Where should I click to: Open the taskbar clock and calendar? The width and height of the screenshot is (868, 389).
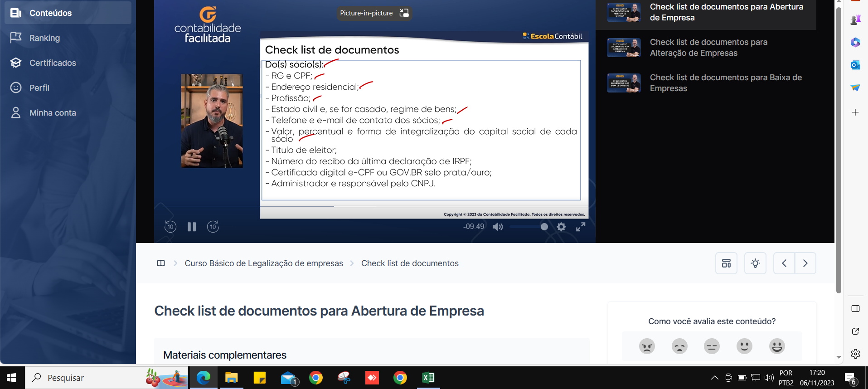817,378
